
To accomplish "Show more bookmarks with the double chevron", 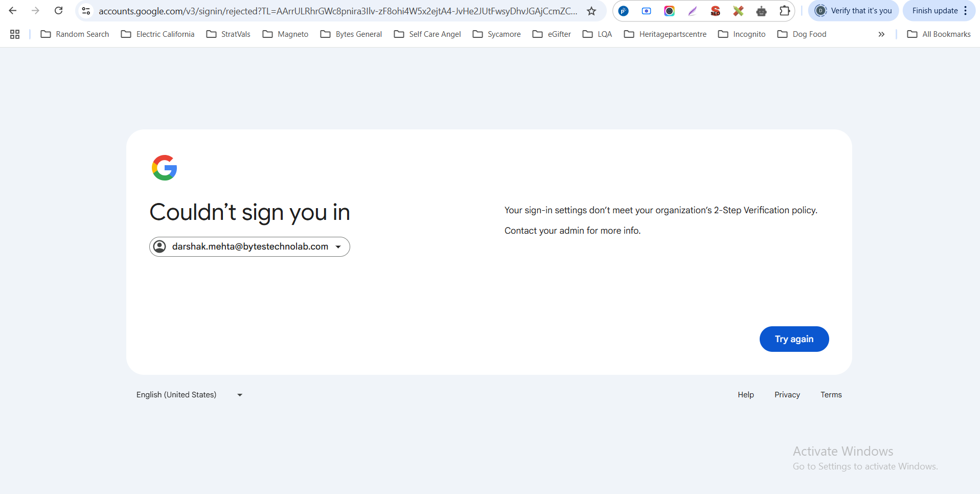I will click(x=881, y=34).
